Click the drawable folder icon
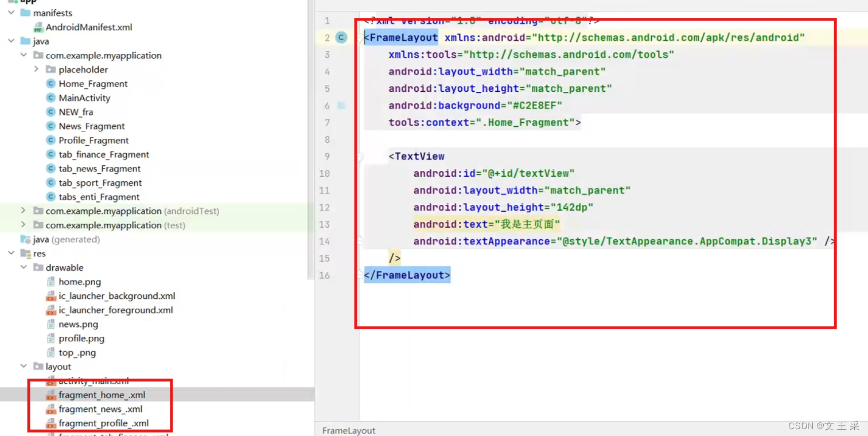The image size is (868, 436). pyautogui.click(x=38, y=267)
